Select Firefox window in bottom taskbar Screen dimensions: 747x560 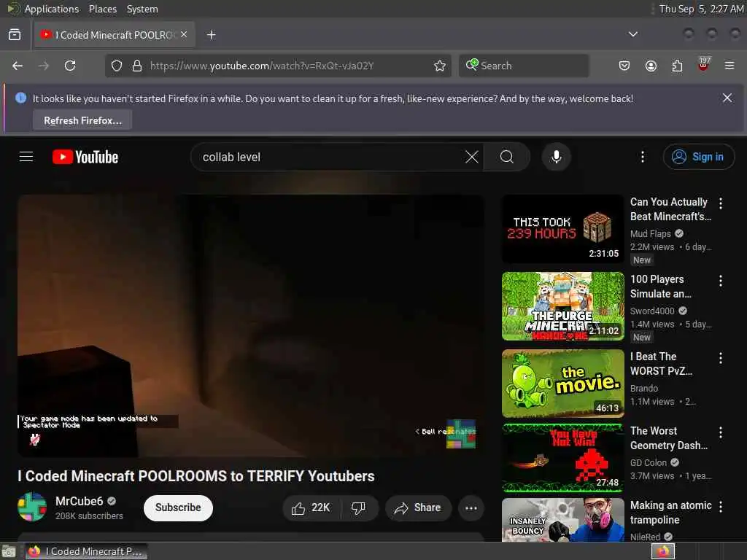tap(86, 551)
